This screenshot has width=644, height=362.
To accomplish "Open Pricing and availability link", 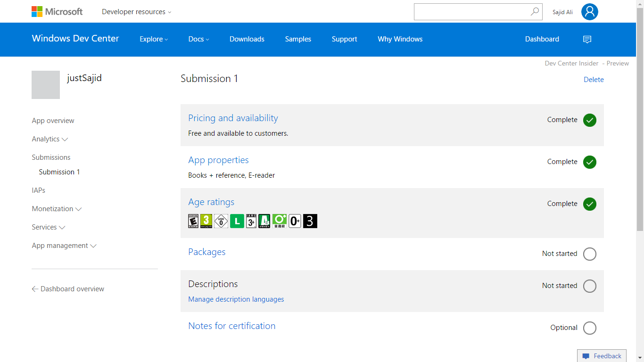I will (233, 118).
